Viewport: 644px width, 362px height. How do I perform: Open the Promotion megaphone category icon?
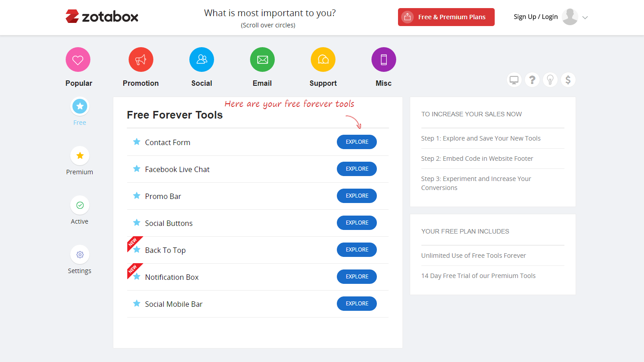click(141, 60)
